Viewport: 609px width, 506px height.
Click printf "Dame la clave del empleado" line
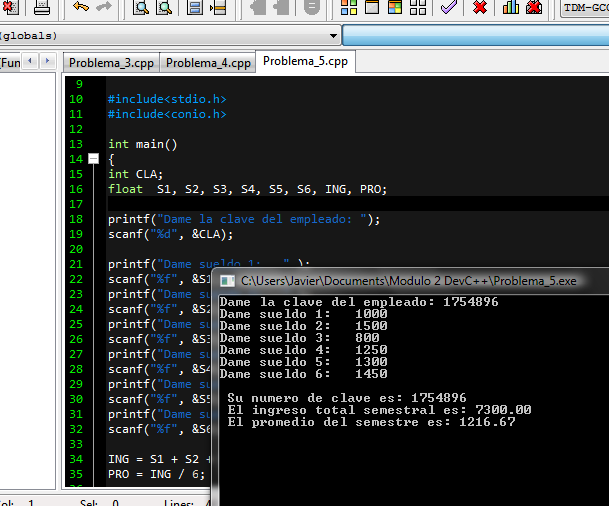[x=244, y=219]
